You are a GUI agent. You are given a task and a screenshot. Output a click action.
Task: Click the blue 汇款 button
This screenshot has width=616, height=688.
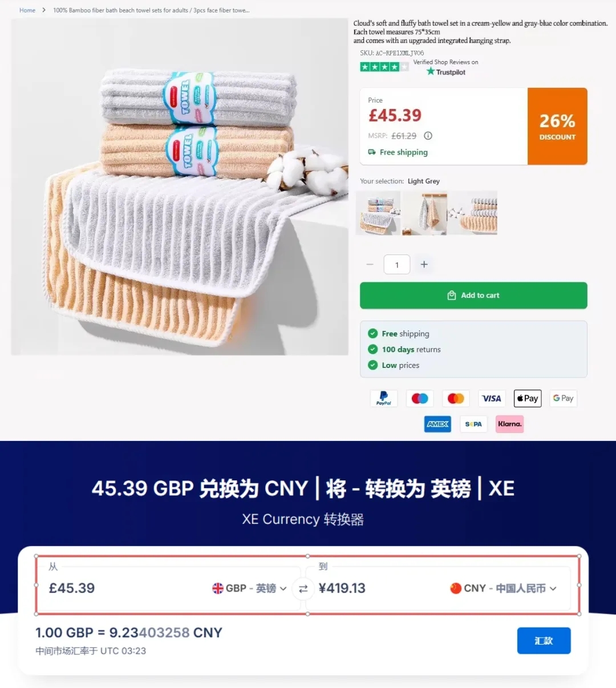click(544, 641)
